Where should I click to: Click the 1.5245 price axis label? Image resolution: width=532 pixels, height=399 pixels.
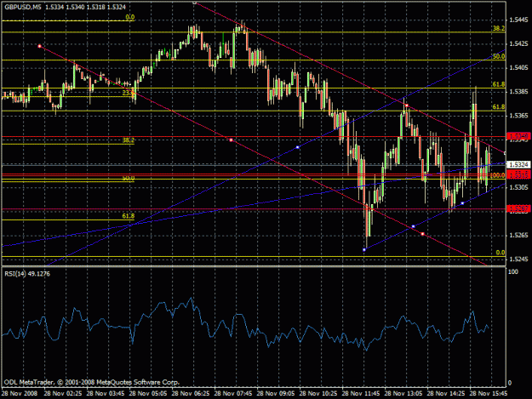coord(518,259)
